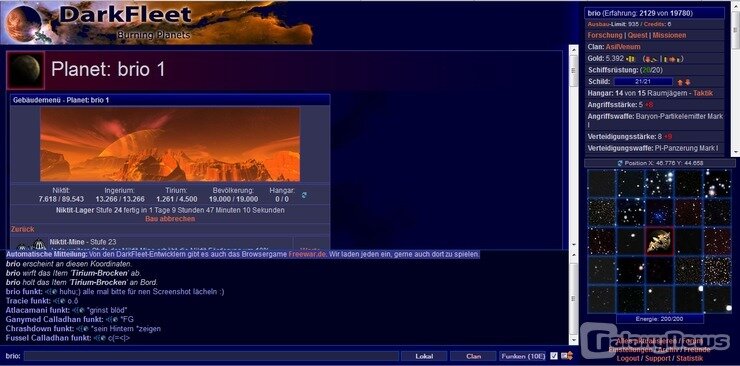This screenshot has width=740, height=366.
Task: Click the Niktit-Mine building icon
Action: 31,244
